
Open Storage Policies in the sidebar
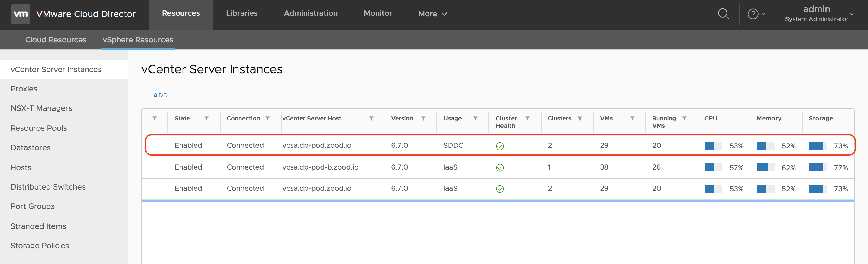tap(40, 246)
